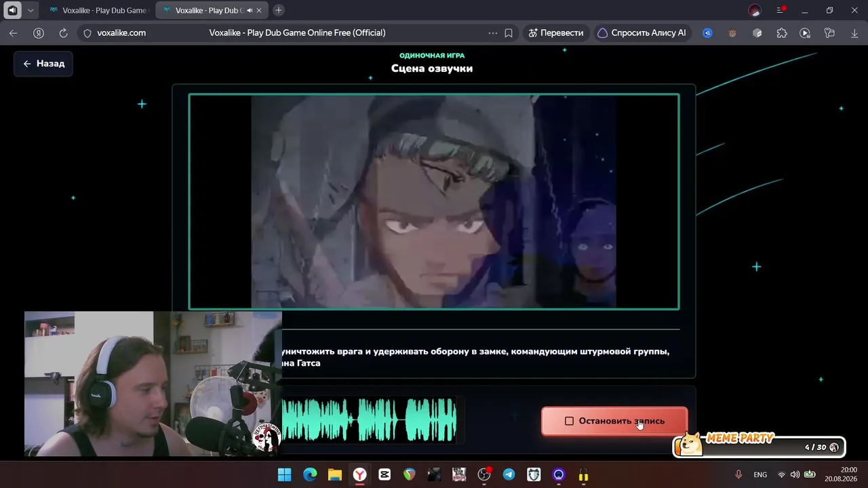The height and width of the screenshot is (488, 868).
Task: Open OBS Studio from taskbar
Action: pyautogui.click(x=484, y=474)
